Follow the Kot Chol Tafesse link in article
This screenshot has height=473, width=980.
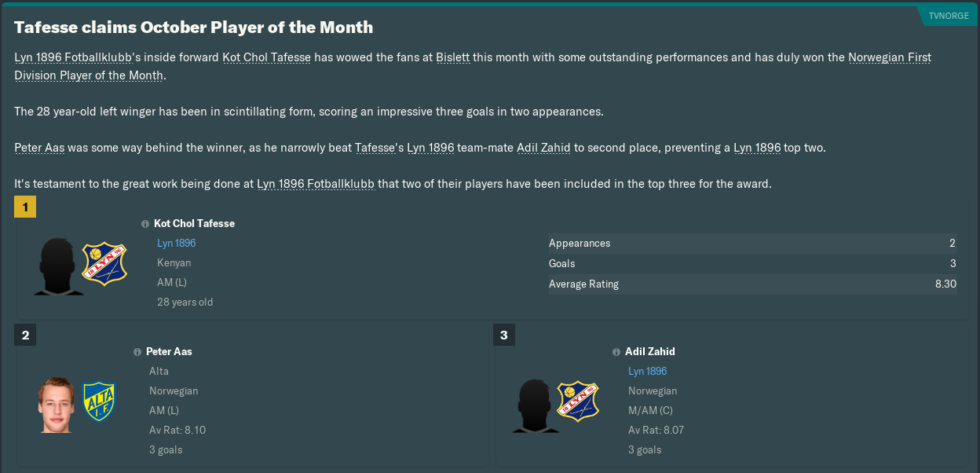tap(266, 57)
